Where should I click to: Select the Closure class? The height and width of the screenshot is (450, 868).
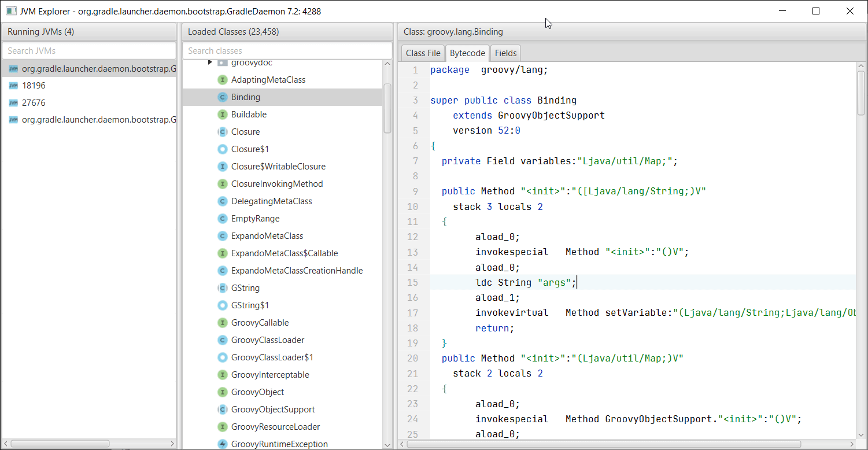coord(283,132)
